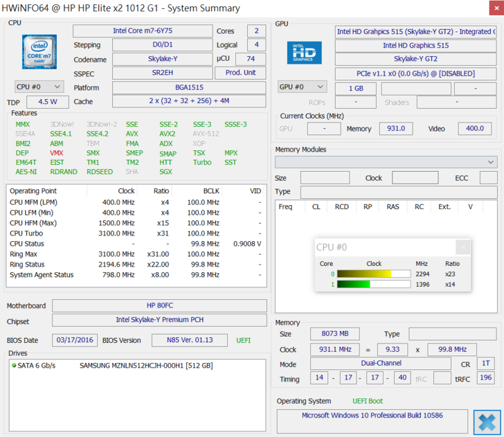
Task: Click the Intel HD Graphics logo
Action: [x=305, y=53]
